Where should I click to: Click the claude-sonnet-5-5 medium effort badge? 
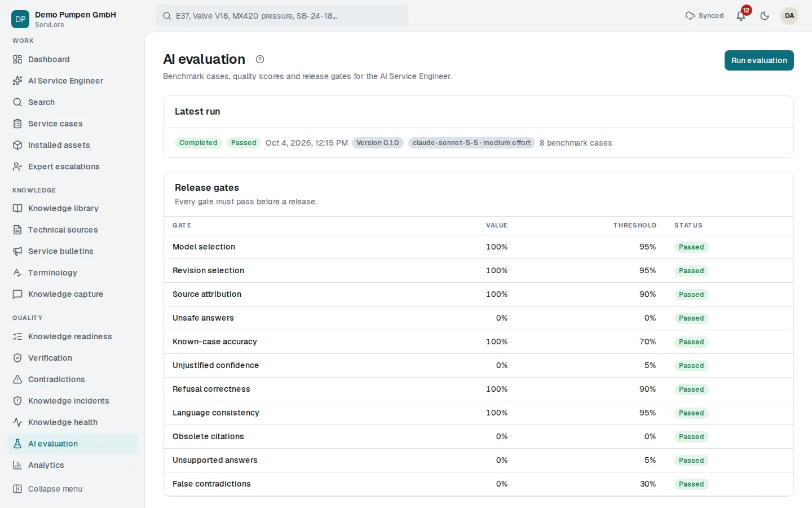tap(471, 143)
